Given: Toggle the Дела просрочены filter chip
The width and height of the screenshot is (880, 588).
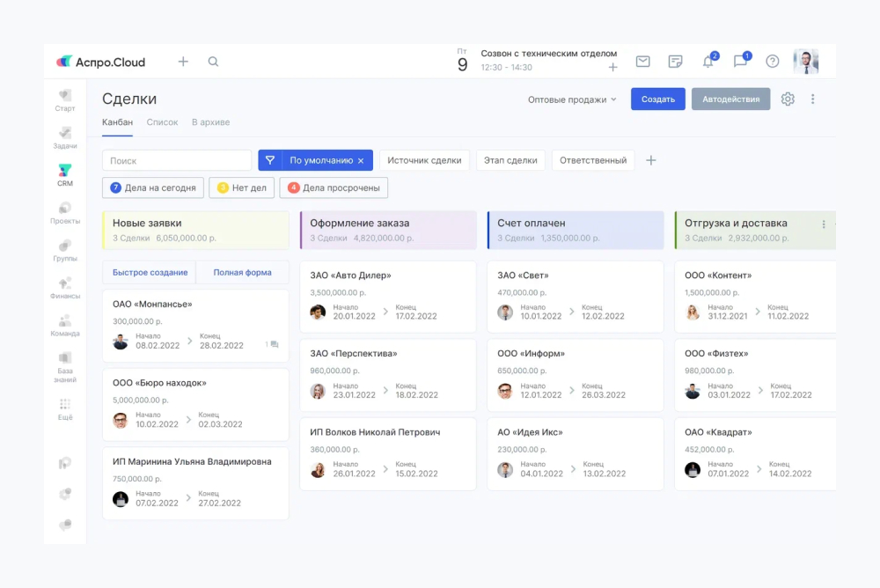Looking at the screenshot, I should [334, 187].
